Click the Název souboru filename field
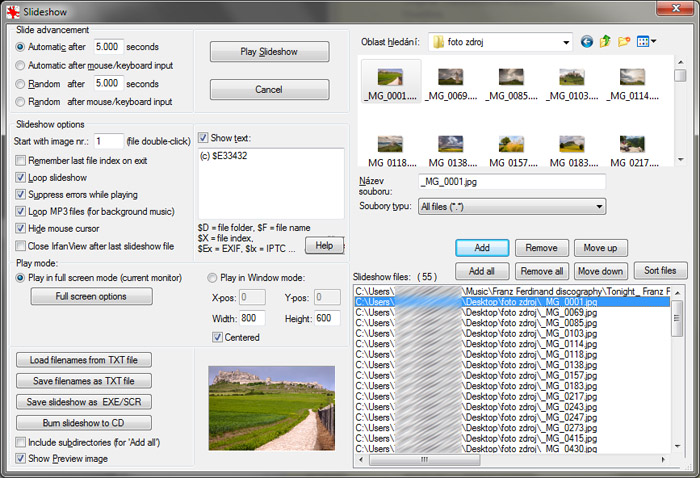Screen dimensions: 700x478 tap(511, 182)
